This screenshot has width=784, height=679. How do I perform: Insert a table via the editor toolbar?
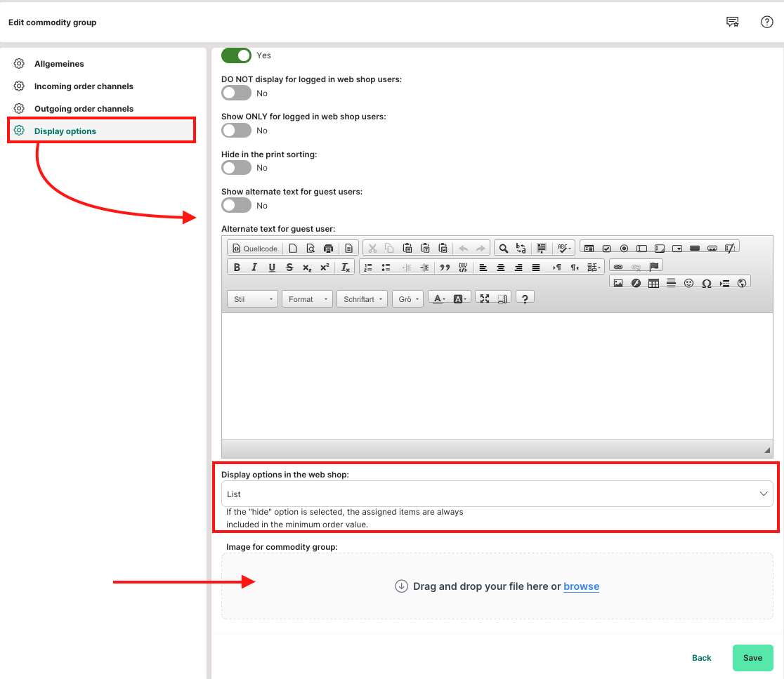tap(653, 283)
